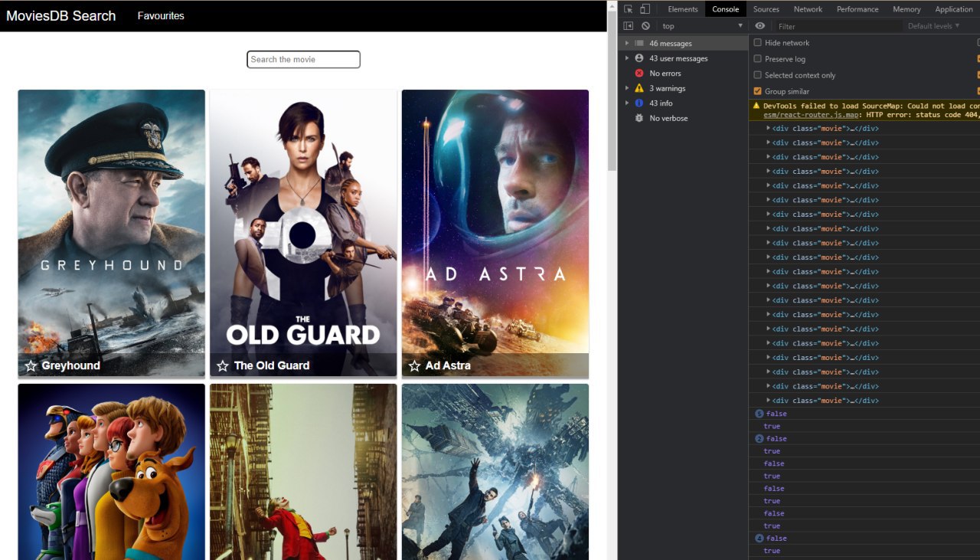Tick the Selected context only checkbox
The height and width of the screenshot is (560, 980).
pyautogui.click(x=758, y=75)
